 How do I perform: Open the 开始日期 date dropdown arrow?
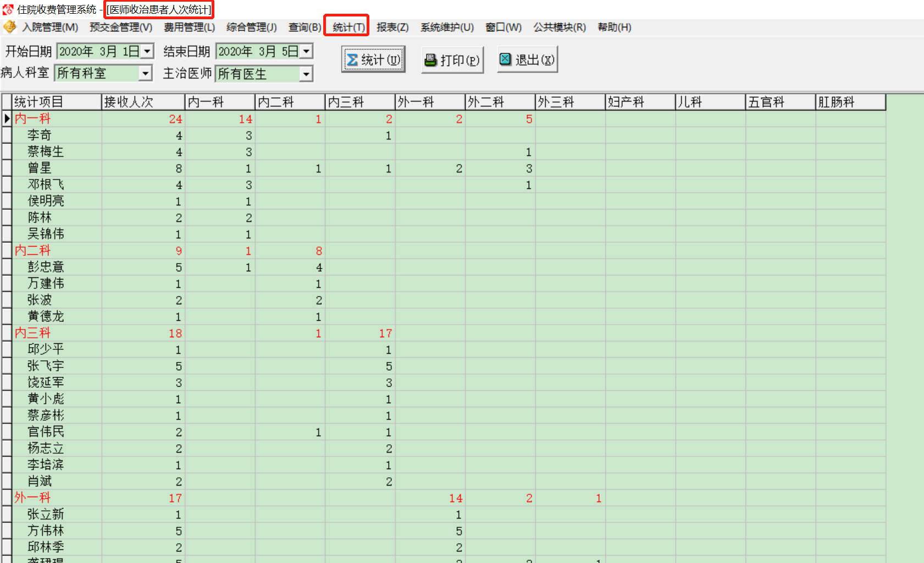click(147, 51)
